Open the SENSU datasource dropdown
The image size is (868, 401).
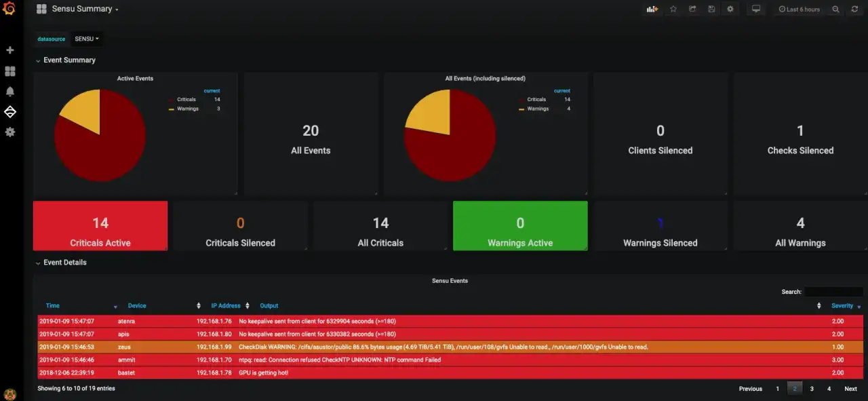coord(86,39)
